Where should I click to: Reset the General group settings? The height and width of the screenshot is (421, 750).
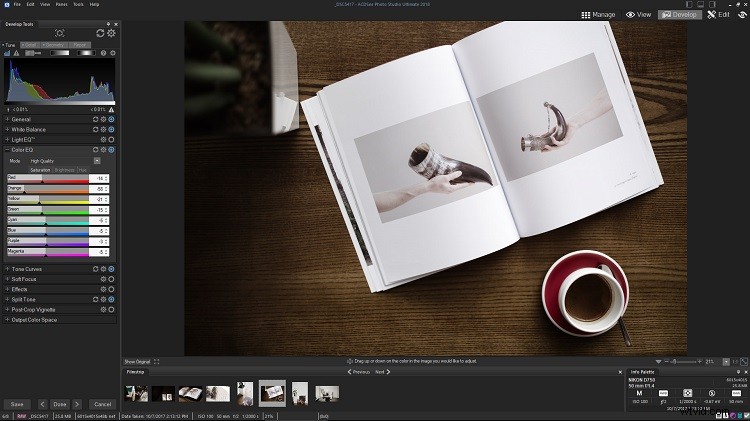[x=95, y=119]
